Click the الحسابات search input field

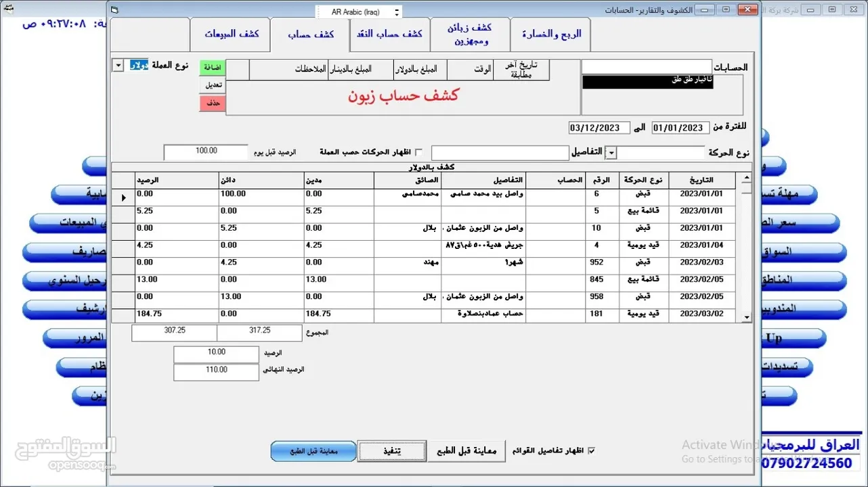[647, 66]
